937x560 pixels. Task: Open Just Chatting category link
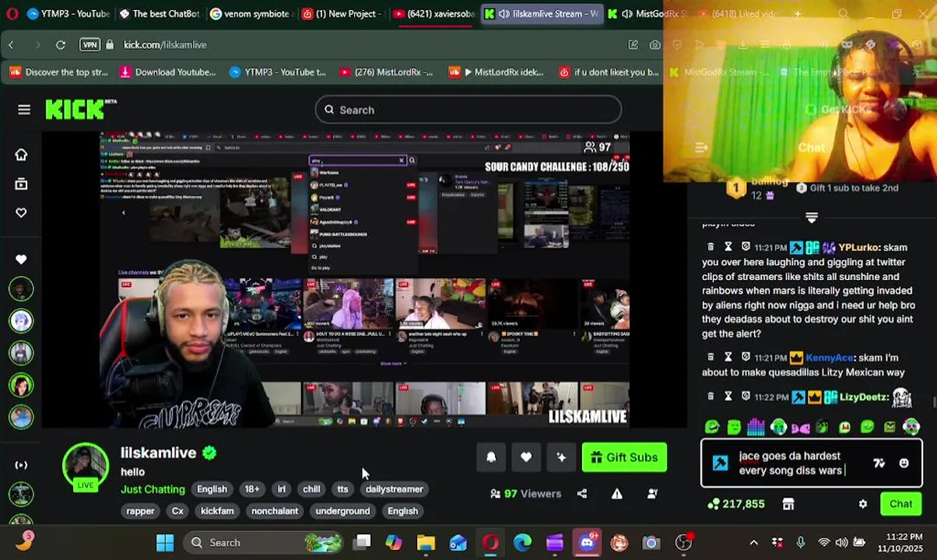pos(153,489)
